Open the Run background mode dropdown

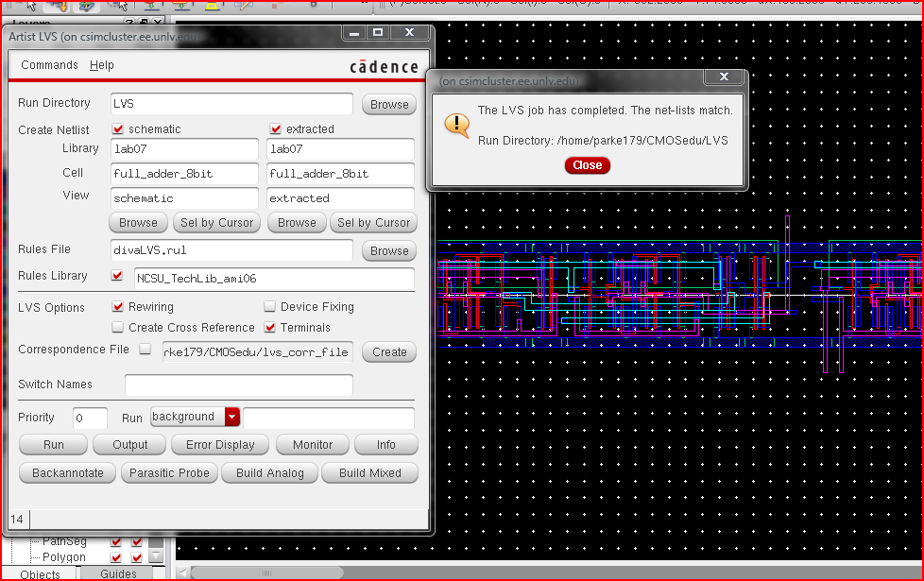tap(231, 417)
